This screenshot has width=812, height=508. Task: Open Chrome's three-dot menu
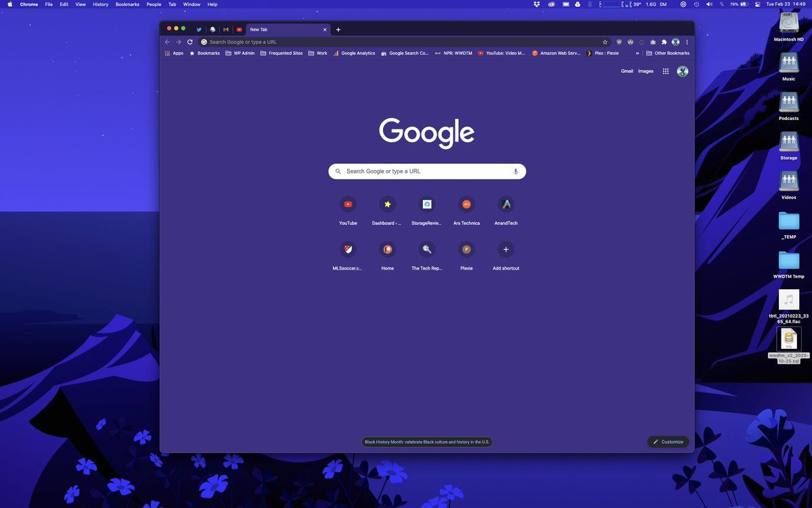(687, 42)
